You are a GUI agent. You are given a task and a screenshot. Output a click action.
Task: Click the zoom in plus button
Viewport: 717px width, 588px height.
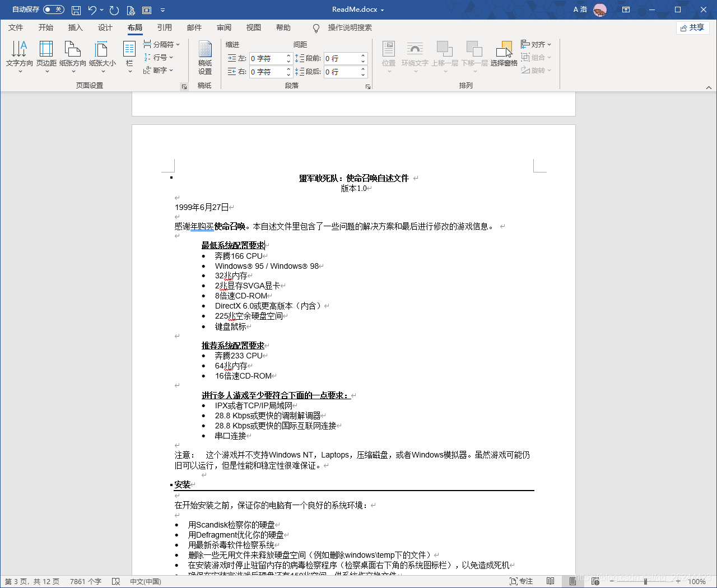tap(678, 581)
